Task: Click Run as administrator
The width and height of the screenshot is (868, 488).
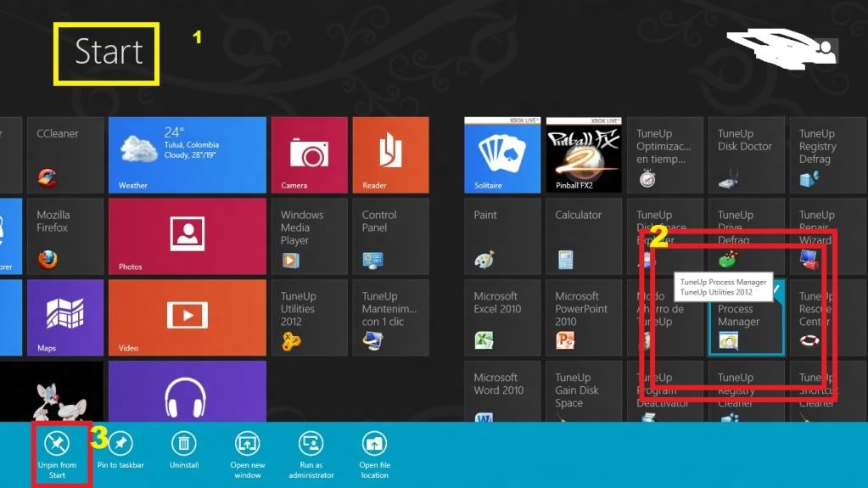Action: pos(311,444)
